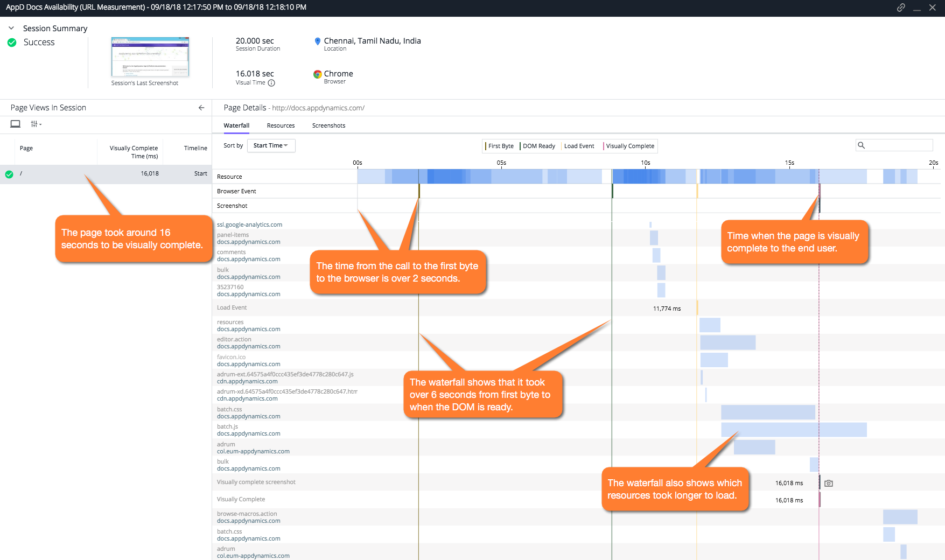Select the browse-macros.action resource row
The width and height of the screenshot is (945, 560).
coord(578,517)
